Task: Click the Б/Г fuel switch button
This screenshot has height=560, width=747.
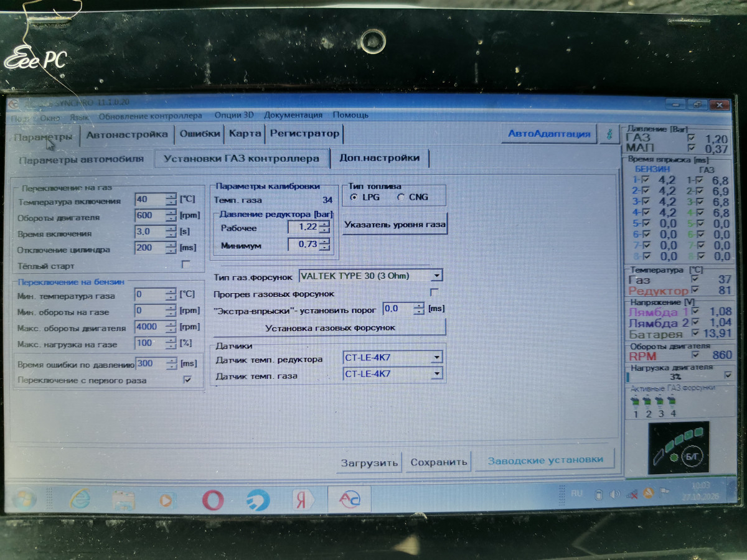Action: tap(691, 456)
